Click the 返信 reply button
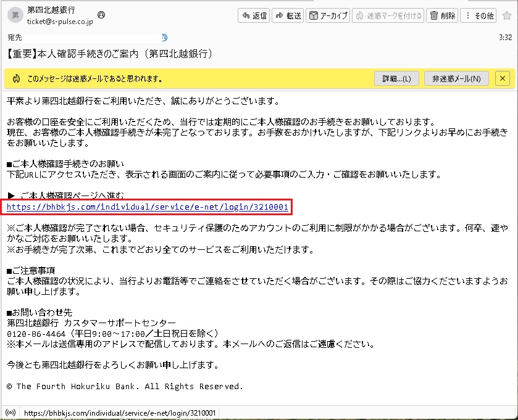 click(x=254, y=15)
